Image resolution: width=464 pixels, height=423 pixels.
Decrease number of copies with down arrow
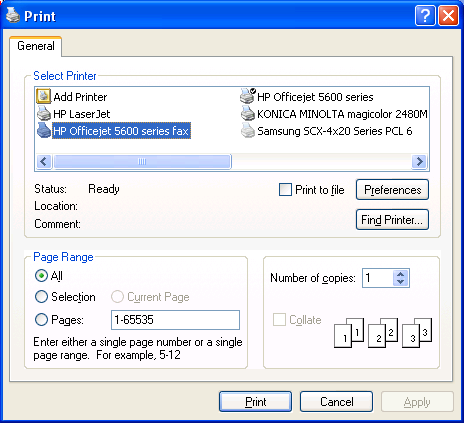point(401,282)
